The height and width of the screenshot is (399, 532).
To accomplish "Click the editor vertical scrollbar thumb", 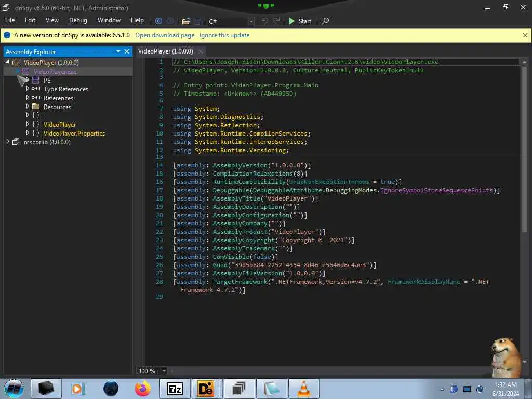I will click(x=524, y=149).
